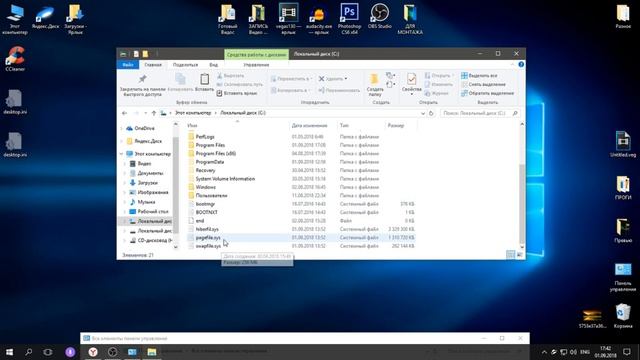Open the Свойства dropdown arrow
Viewport: 640px width, 360px height.
[411, 95]
